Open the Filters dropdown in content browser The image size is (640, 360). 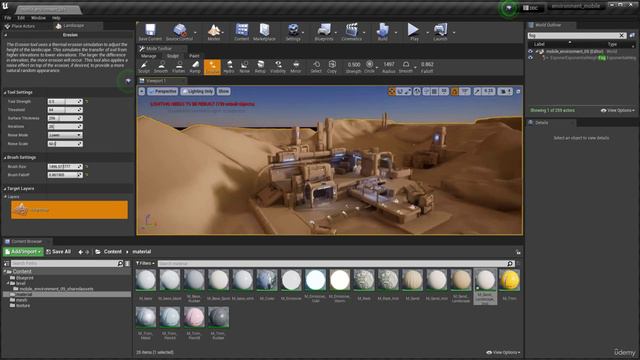145,264
